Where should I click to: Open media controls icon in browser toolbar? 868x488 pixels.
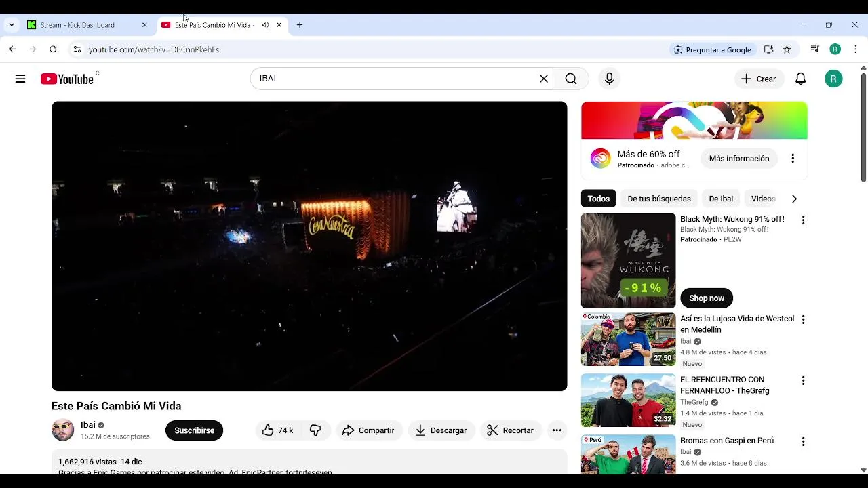click(x=815, y=49)
